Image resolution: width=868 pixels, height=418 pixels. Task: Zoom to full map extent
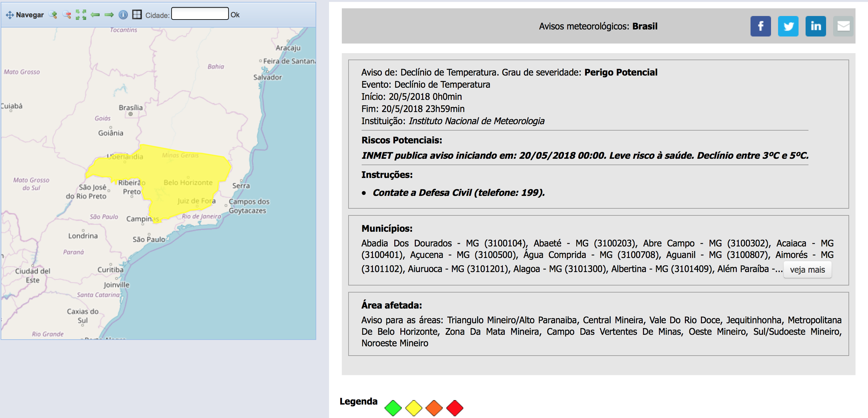(x=81, y=14)
